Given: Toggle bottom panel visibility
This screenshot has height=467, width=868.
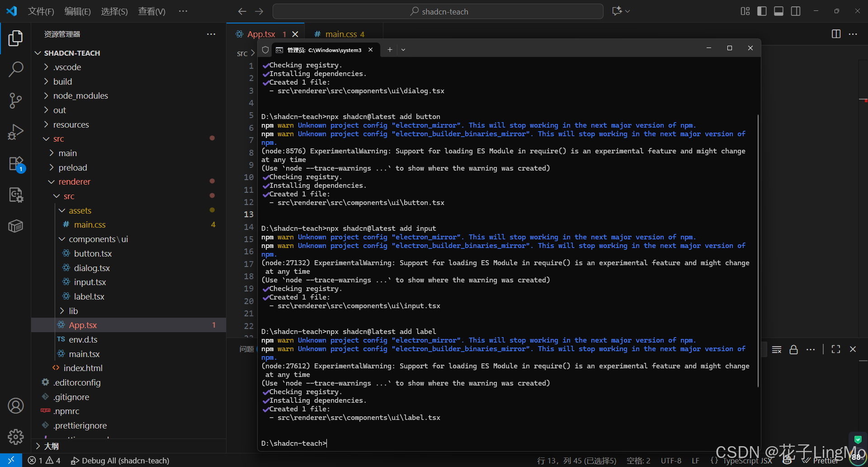Looking at the screenshot, I should (778, 11).
